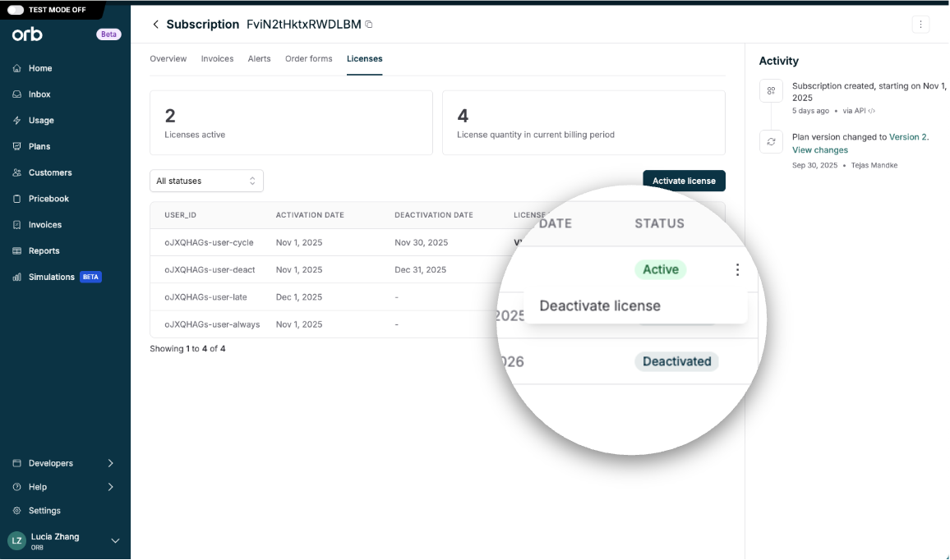Click the LZ user avatar
Viewport: 950px width, 560px height.
point(17,540)
